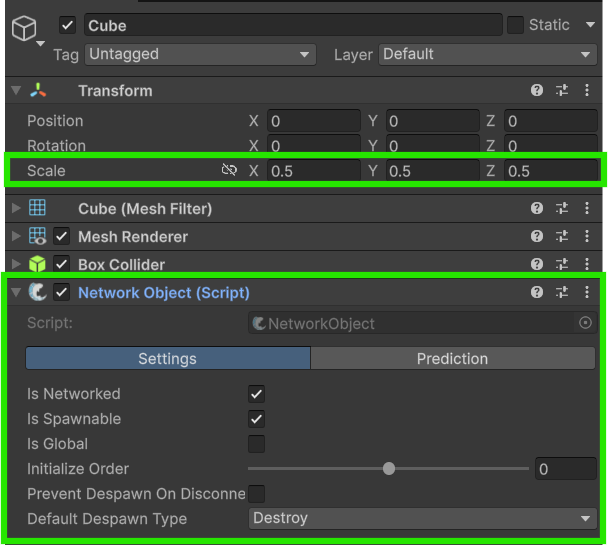Click the Mesh Filter grid icon
The image size is (608, 545).
click(37, 207)
